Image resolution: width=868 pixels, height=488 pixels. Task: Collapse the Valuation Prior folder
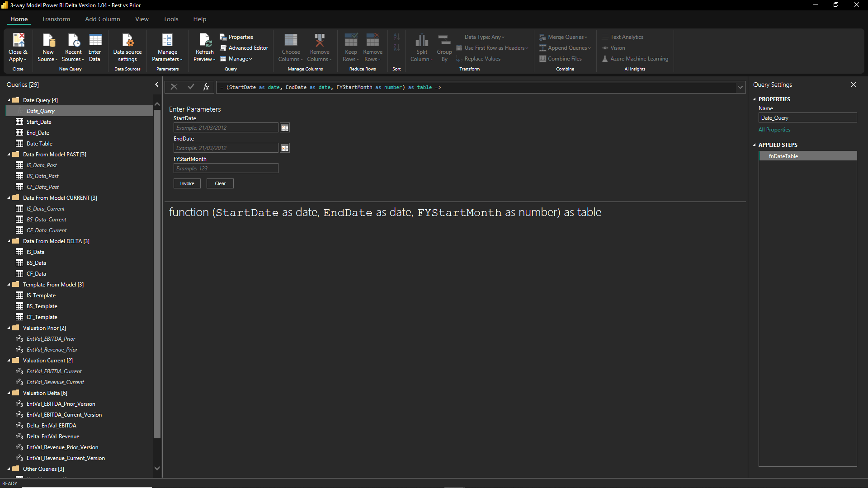9,328
